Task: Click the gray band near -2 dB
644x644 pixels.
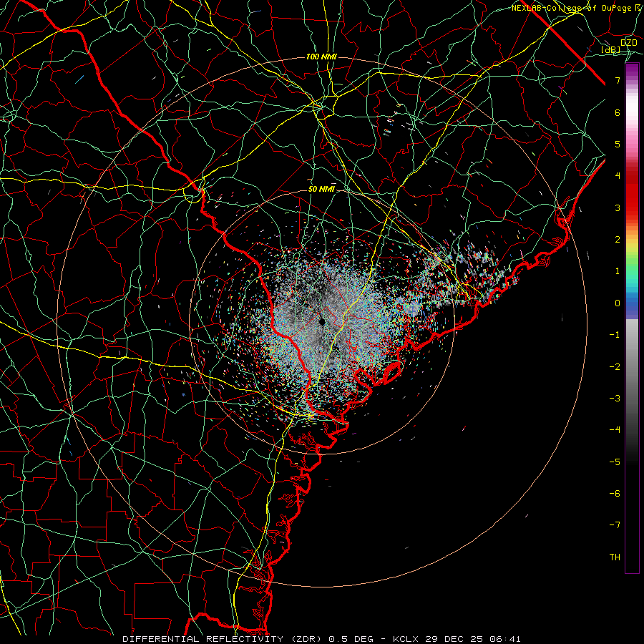Action: point(632,367)
